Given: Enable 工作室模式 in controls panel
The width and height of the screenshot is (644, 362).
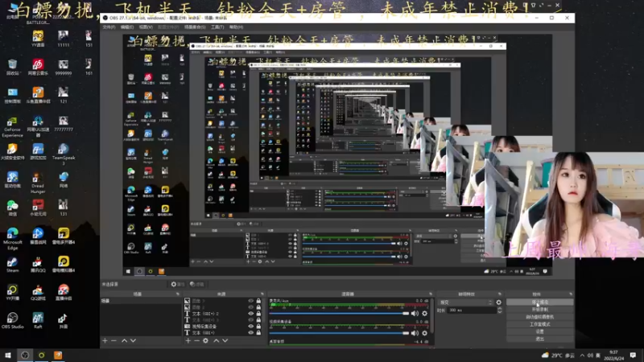Looking at the screenshot, I should [539, 324].
